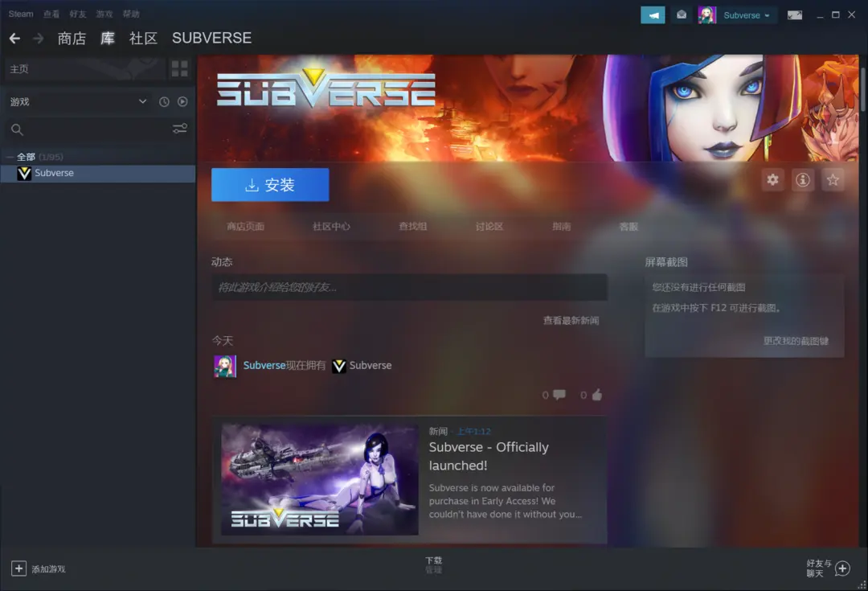Open the Steam menu
This screenshot has height=591, width=868.
[x=21, y=14]
